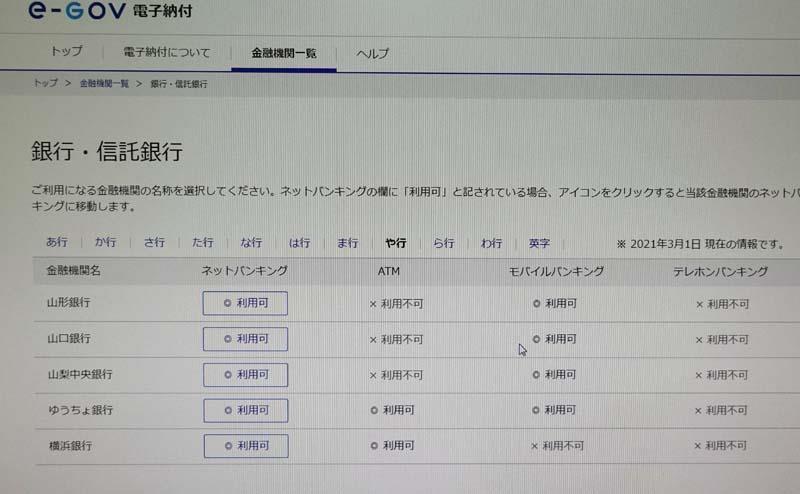Click 山形銀行 ATM 利用不可 cell
800x494 pixels.
tap(396, 304)
